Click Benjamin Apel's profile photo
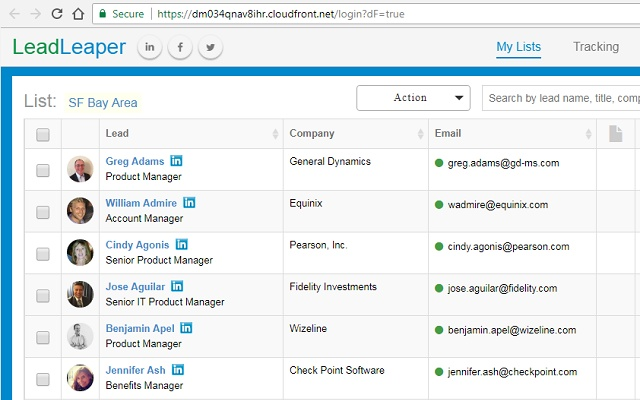 pos(80,336)
